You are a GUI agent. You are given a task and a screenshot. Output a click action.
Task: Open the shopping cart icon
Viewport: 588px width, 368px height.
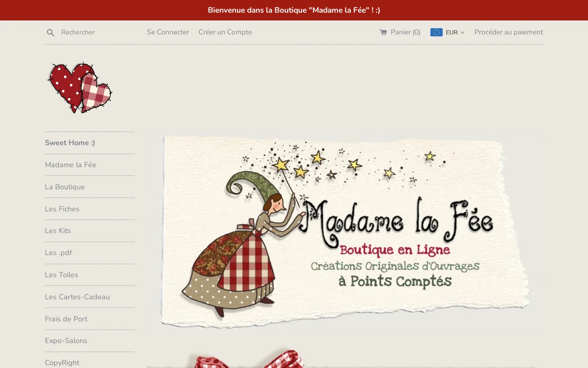[383, 32]
